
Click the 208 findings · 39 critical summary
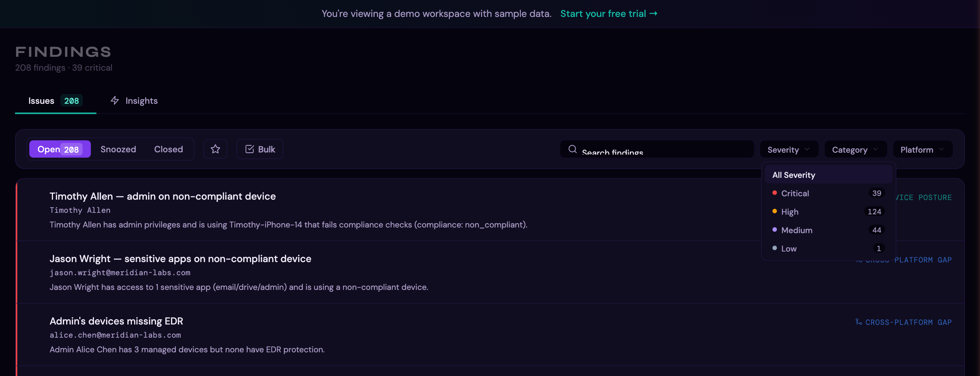pos(64,68)
